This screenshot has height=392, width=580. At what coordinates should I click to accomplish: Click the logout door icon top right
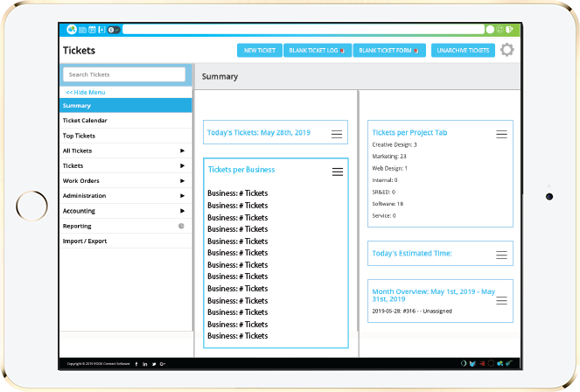click(509, 30)
